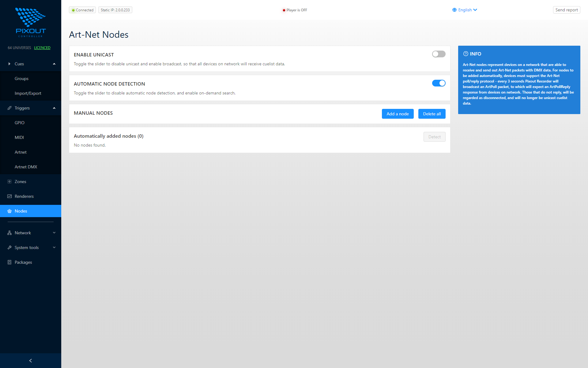The height and width of the screenshot is (368, 588).
Task: Click the globe icon next to English
Action: [454, 10]
